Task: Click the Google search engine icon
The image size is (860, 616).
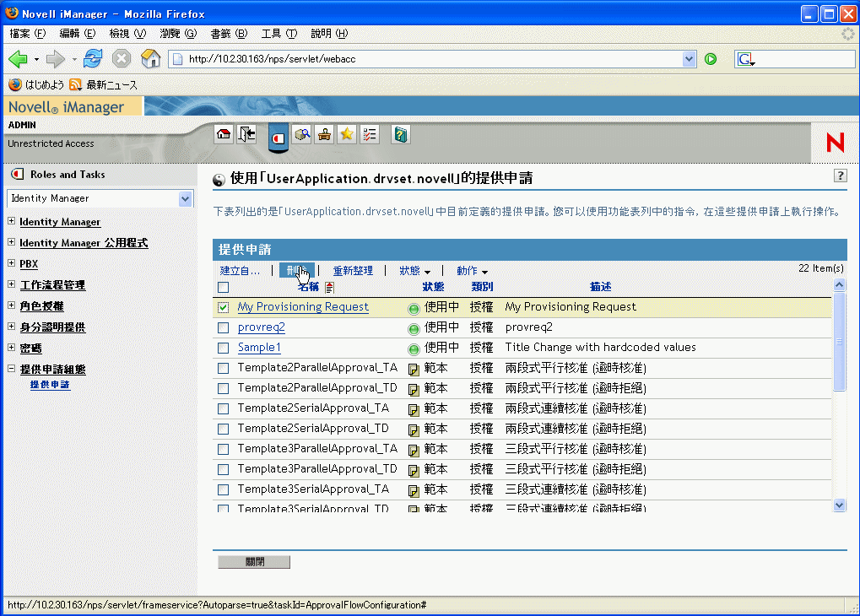Action: tap(745, 59)
